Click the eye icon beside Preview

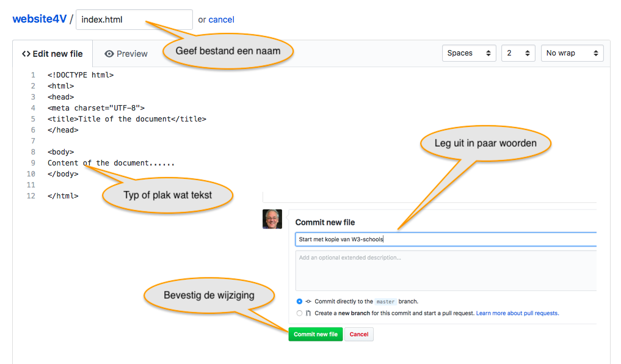click(x=109, y=54)
